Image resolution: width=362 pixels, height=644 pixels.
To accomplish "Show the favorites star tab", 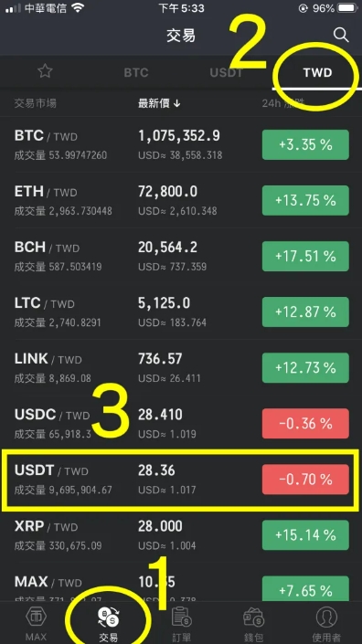I will [x=45, y=72].
